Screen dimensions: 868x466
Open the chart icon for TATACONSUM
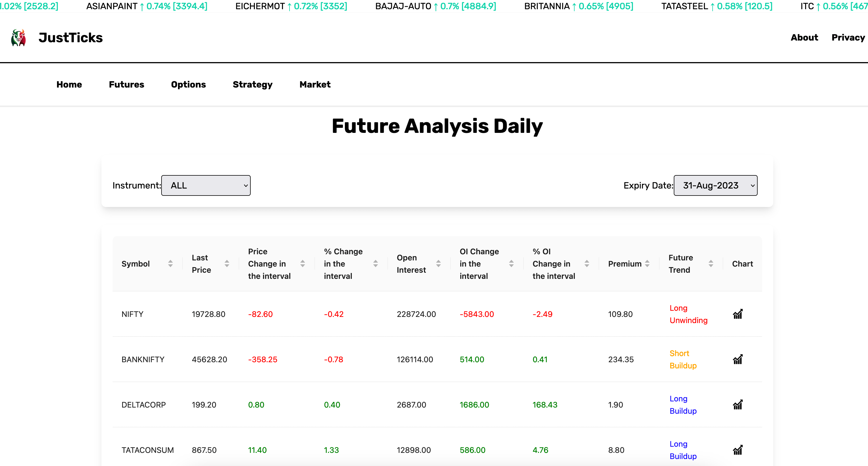tap(737, 449)
